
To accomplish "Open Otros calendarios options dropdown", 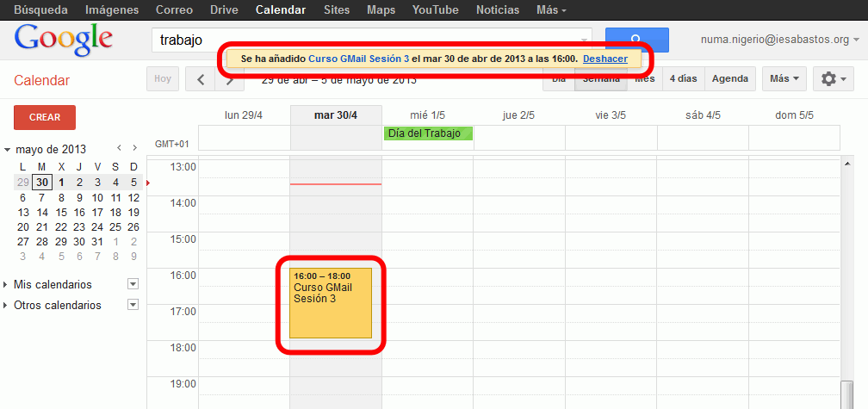I will (133, 305).
